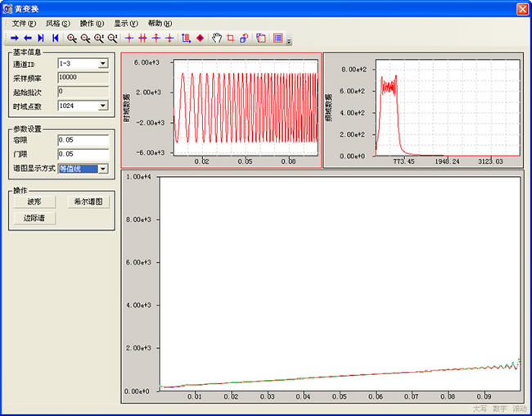Select the frequency-domain plot at top right
532x416 pixels.
click(422, 111)
